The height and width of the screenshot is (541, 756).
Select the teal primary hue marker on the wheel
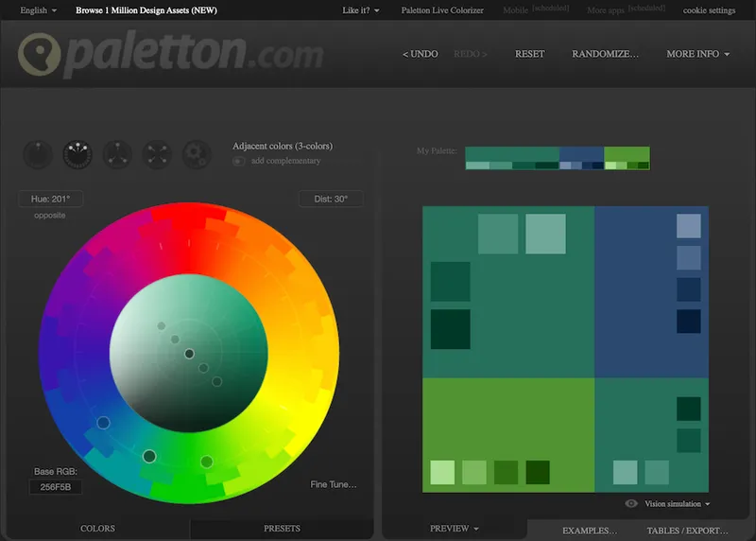(149, 456)
